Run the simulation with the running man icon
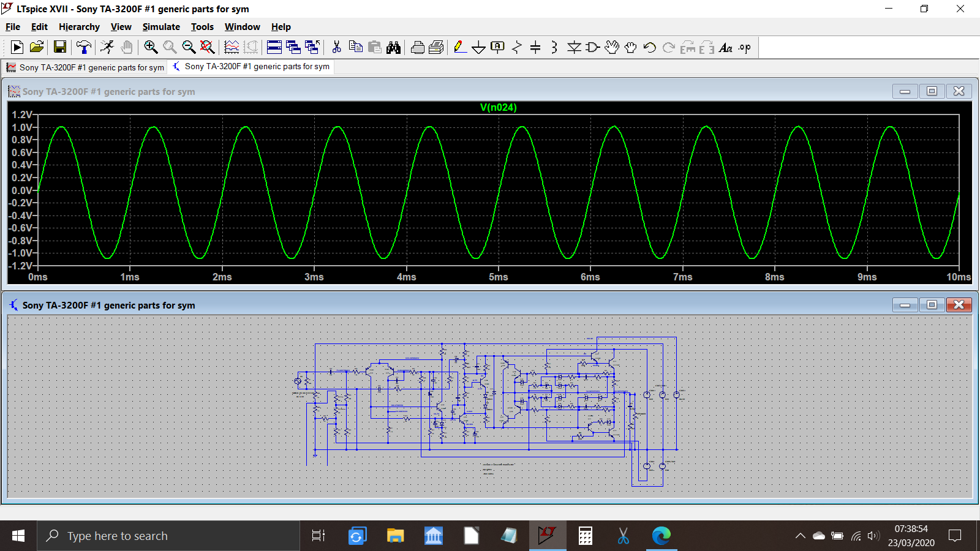The height and width of the screenshot is (551, 980). point(108,47)
